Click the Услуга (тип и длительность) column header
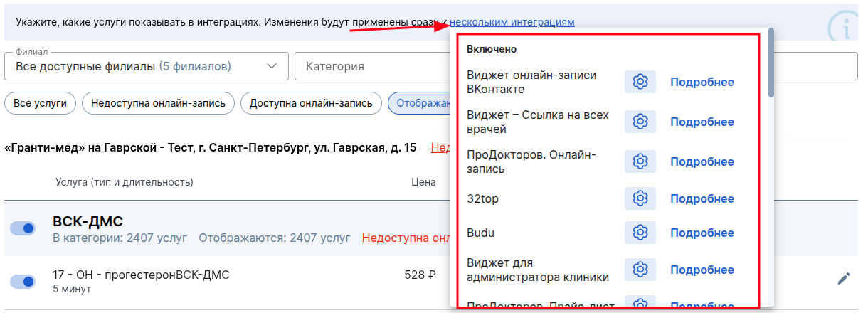The width and height of the screenshot is (868, 313). (125, 182)
